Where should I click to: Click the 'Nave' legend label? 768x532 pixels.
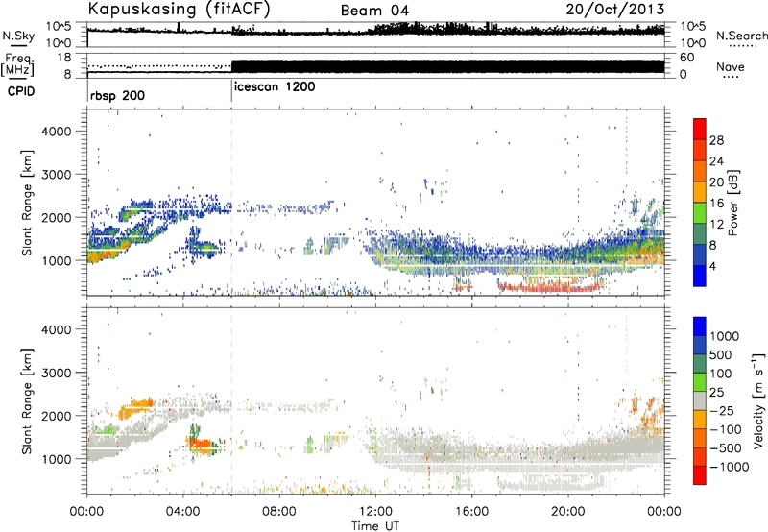click(731, 67)
